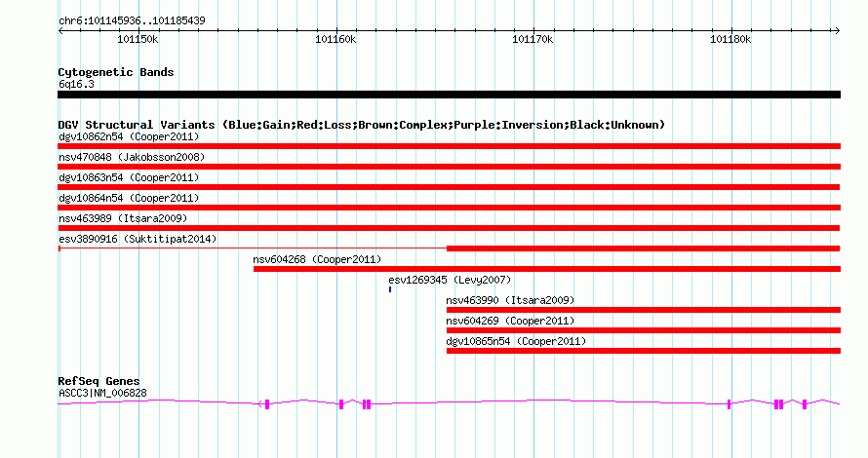The height and width of the screenshot is (458, 868).
Task: Open the dgv10863n54 (Cooper2011) variant label
Action: (129, 177)
